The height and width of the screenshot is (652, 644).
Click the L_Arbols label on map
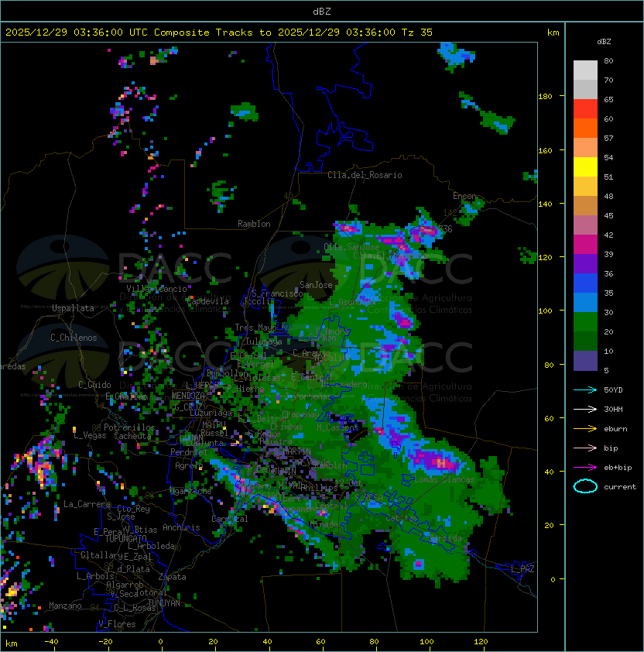[95, 576]
